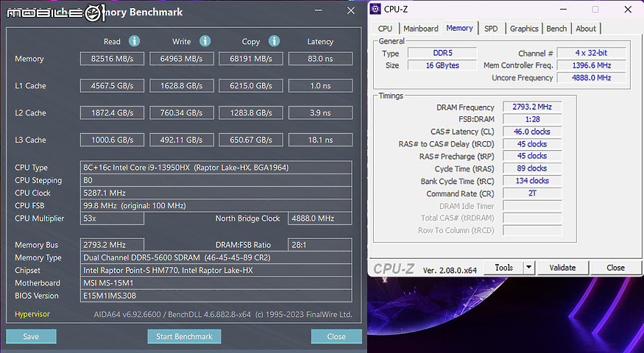Click the Command Rate value 2T
644x353 pixels.
point(532,193)
